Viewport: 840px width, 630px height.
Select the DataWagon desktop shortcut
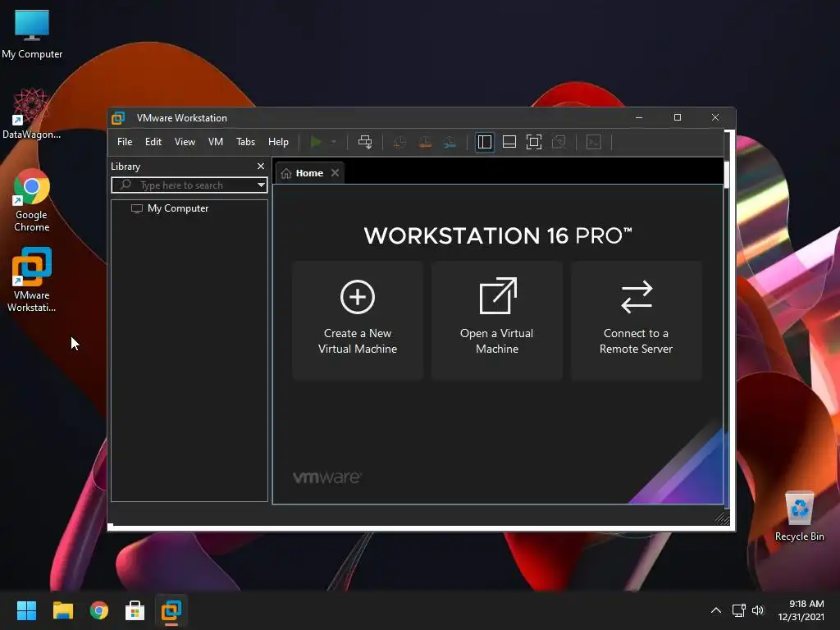point(32,113)
